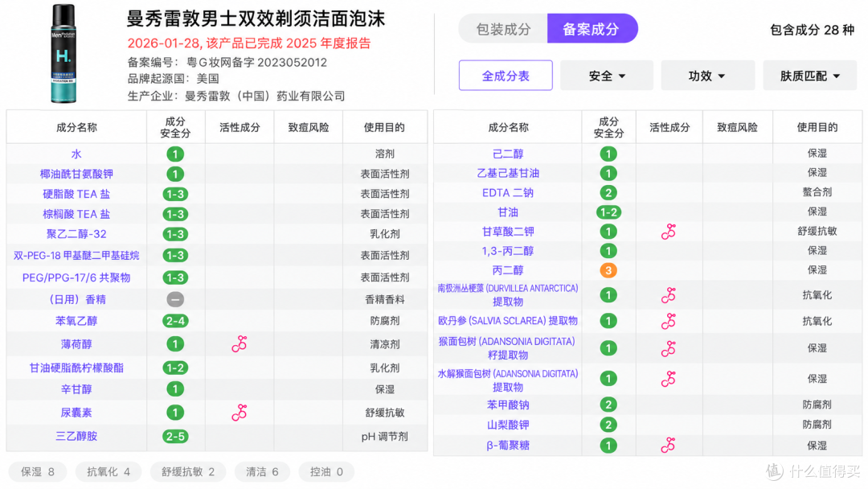Click safety score 1-3 badge for PEG/PPG-17/6 共聚物

(175, 277)
